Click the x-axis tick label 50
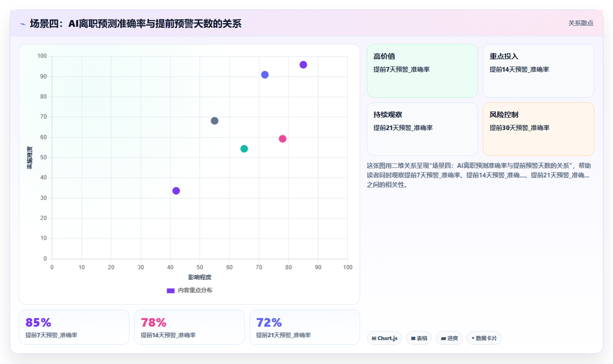Screen dimensions: 613x364 point(200,267)
